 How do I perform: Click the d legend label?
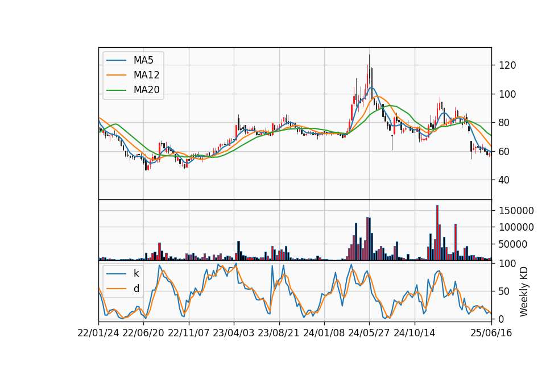[136, 289]
